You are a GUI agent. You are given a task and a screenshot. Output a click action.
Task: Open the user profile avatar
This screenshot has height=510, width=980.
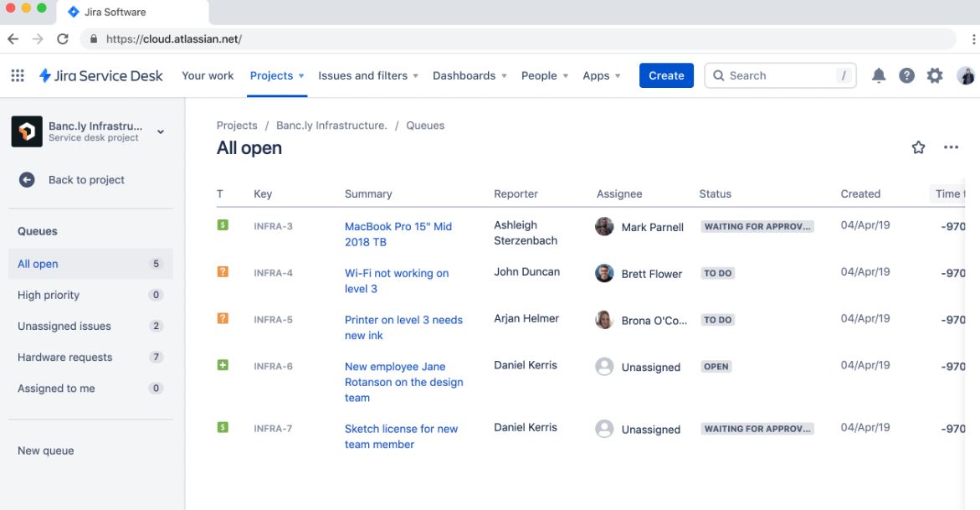[x=966, y=75]
